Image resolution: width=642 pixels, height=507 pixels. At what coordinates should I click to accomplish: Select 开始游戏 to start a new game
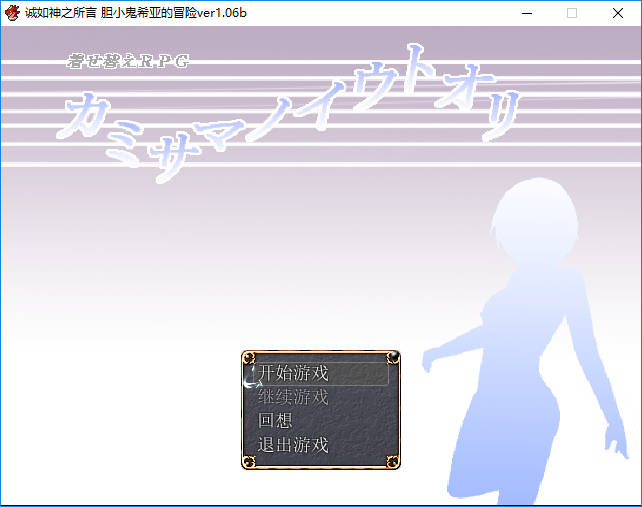[x=294, y=373]
